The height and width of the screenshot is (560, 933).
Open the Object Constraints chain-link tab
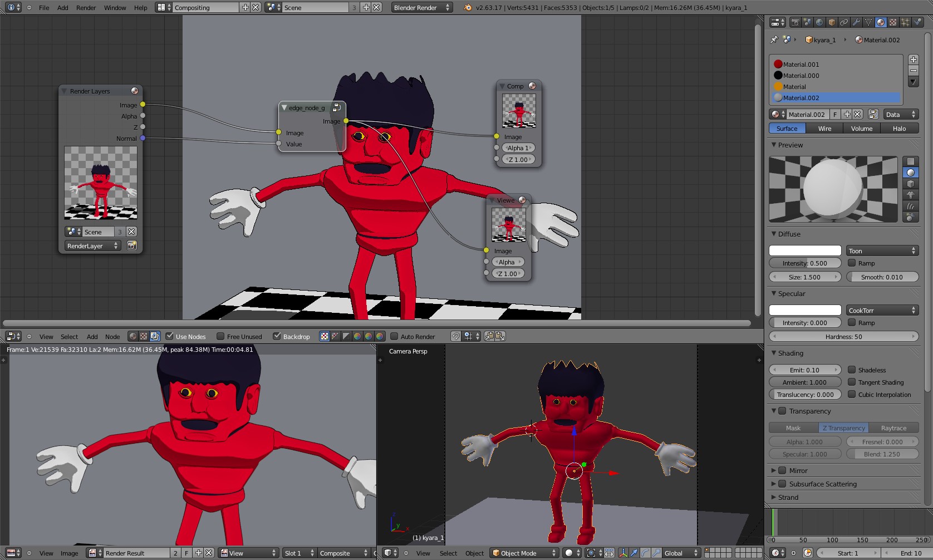click(844, 22)
